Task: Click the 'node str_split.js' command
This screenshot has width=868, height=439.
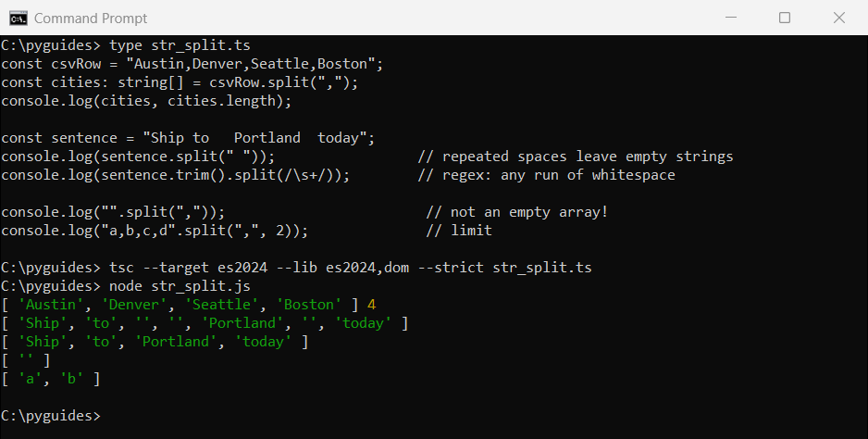Action: [x=180, y=286]
